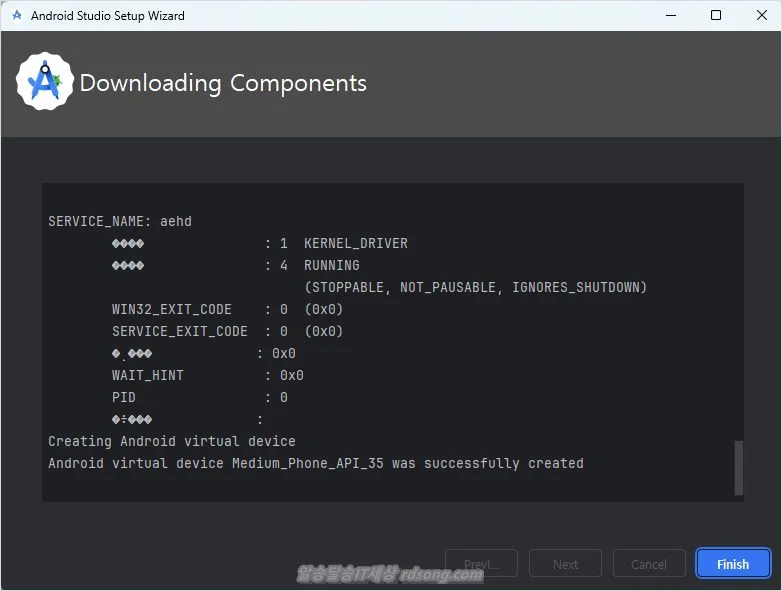
Task: Click the disabled Previous button
Action: (x=481, y=564)
